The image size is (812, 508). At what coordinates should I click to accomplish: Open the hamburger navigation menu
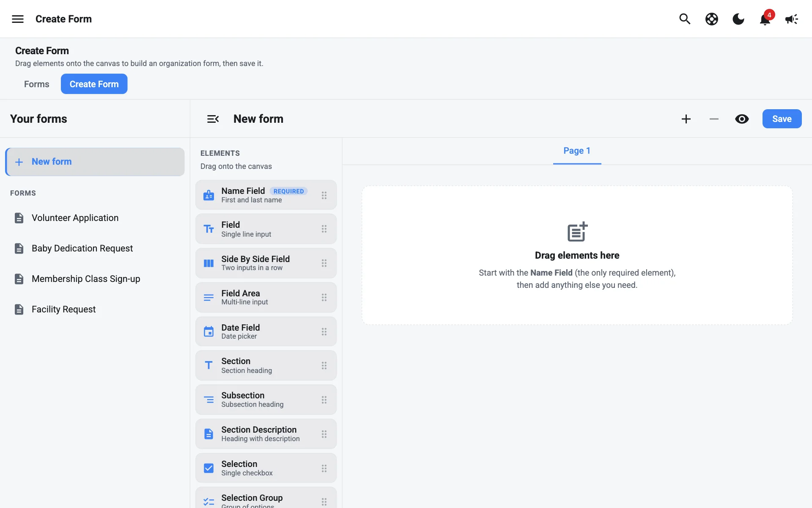[18, 19]
